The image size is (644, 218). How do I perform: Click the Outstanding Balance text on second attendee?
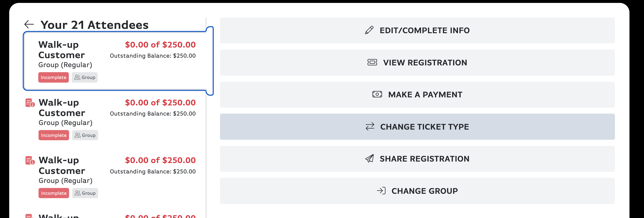(152, 114)
